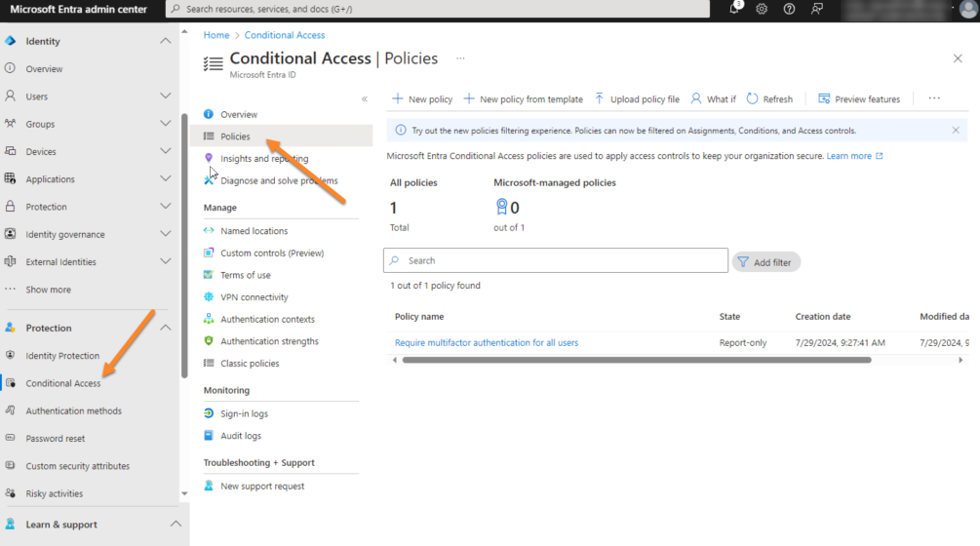This screenshot has width=980, height=546.
Task: Click the Add filter button
Action: coord(765,262)
